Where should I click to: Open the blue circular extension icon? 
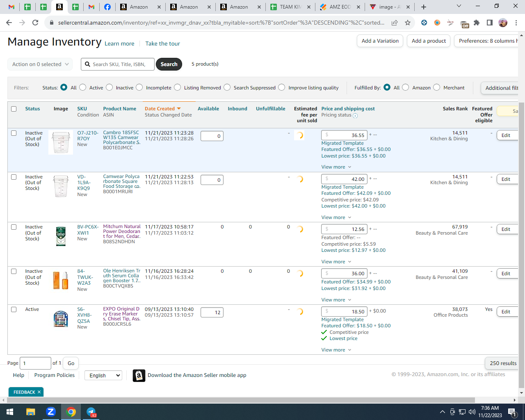[424, 23]
